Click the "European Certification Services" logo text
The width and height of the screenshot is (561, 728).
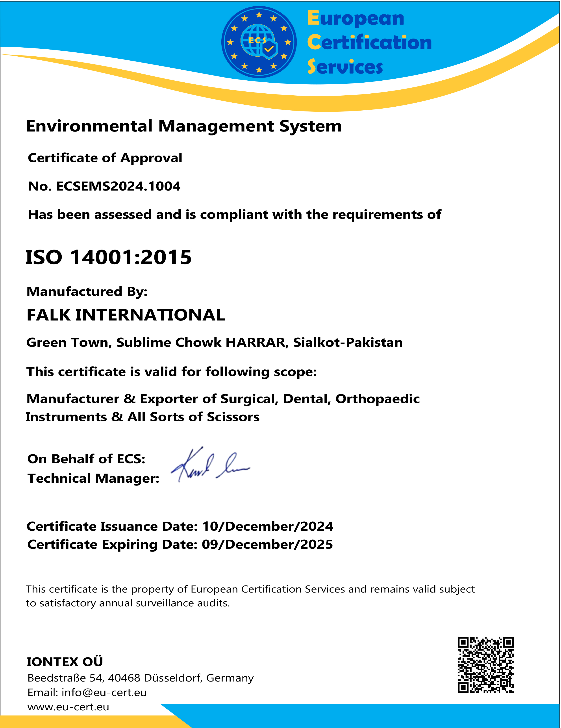[369, 42]
